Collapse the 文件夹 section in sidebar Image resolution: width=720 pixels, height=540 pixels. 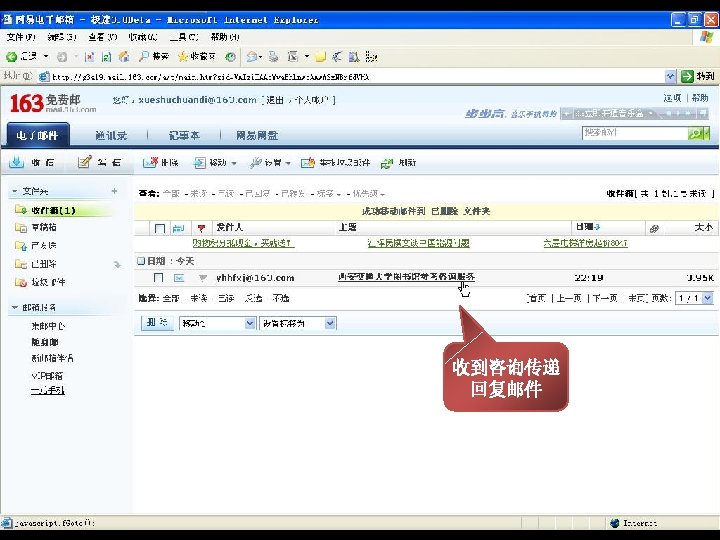14,191
